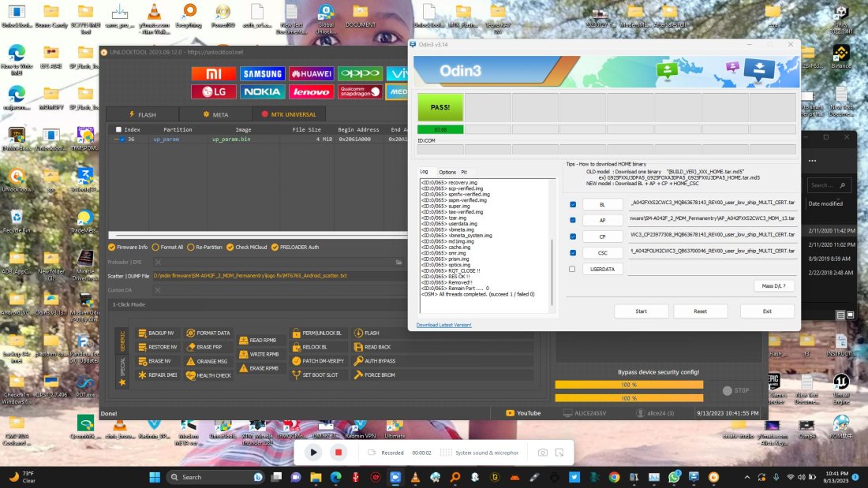Switch to Options tab in Odin3
The height and width of the screenshot is (488, 868).
[x=447, y=172]
